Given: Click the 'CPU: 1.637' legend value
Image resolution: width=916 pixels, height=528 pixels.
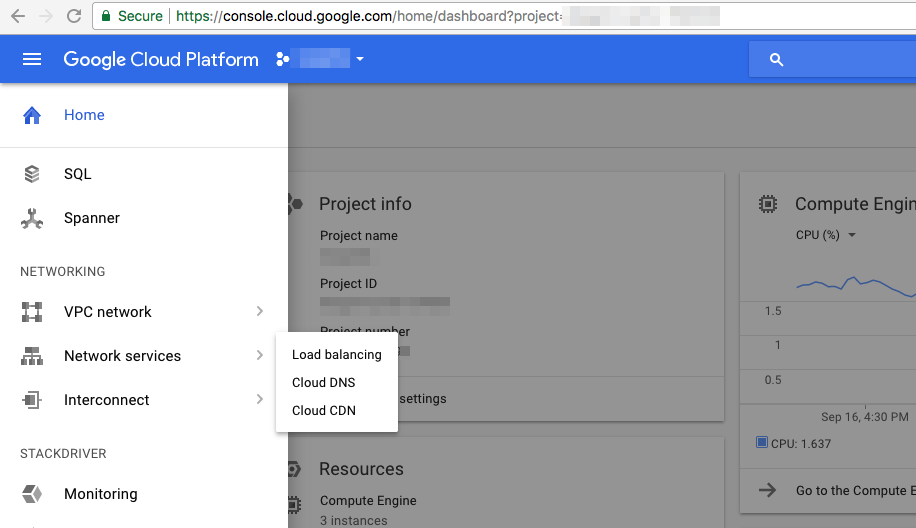Looking at the screenshot, I should (x=800, y=444).
